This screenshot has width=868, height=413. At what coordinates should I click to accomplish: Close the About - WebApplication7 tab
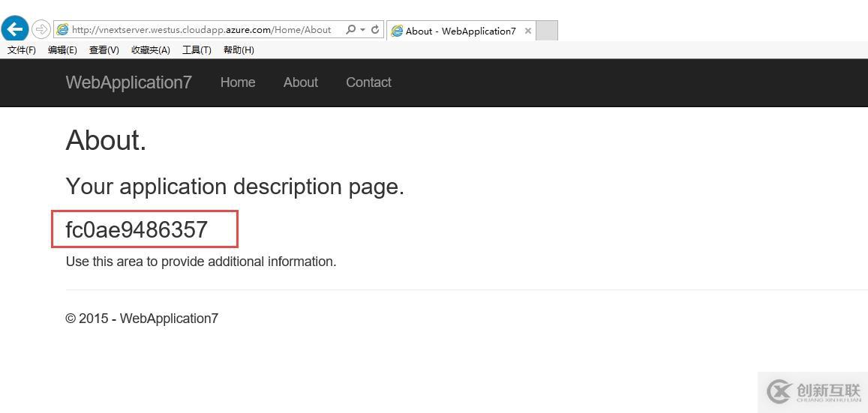527,31
